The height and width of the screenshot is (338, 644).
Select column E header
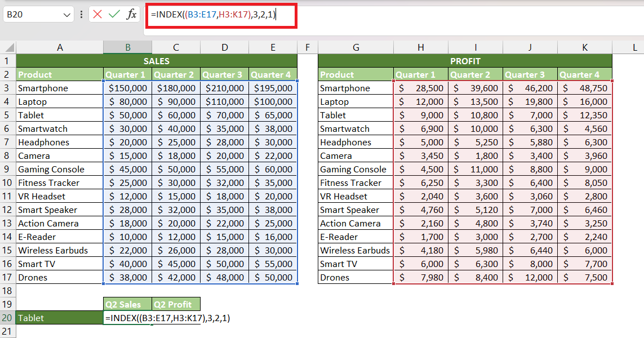coord(273,47)
